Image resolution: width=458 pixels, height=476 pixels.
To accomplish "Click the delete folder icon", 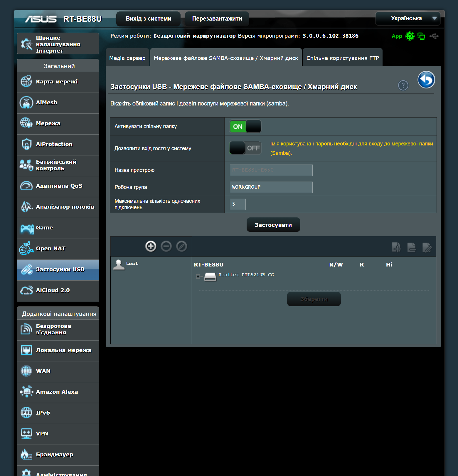I will pos(411,247).
